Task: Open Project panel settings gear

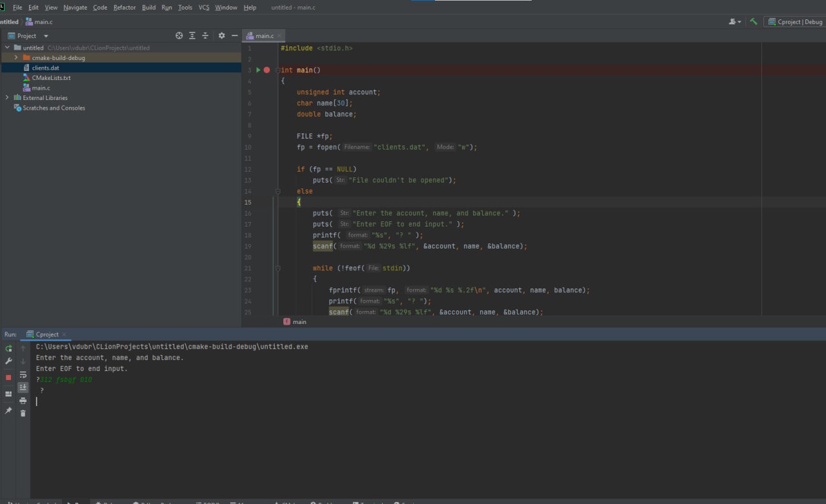Action: (x=221, y=35)
